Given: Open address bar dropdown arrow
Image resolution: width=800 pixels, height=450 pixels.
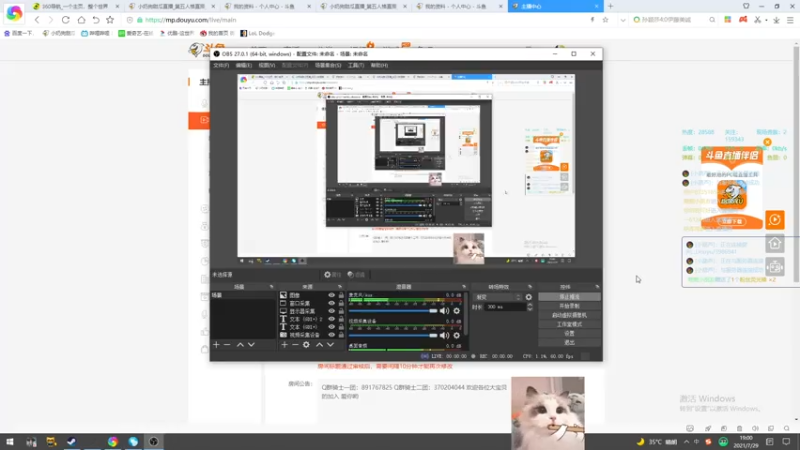Looking at the screenshot, I should pos(622,20).
